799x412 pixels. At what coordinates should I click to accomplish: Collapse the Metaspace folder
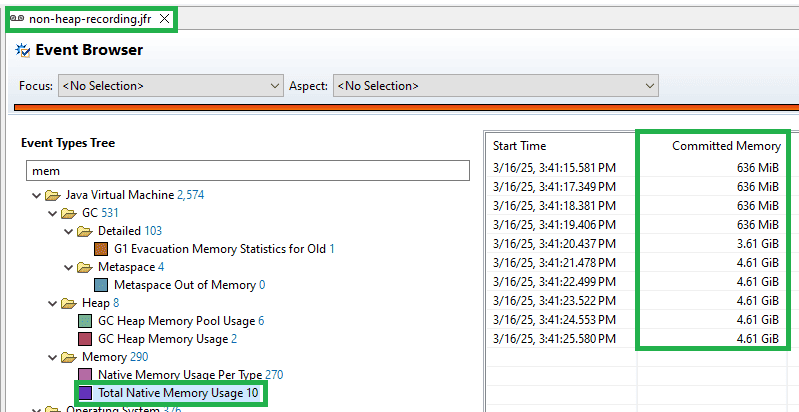[70, 267]
